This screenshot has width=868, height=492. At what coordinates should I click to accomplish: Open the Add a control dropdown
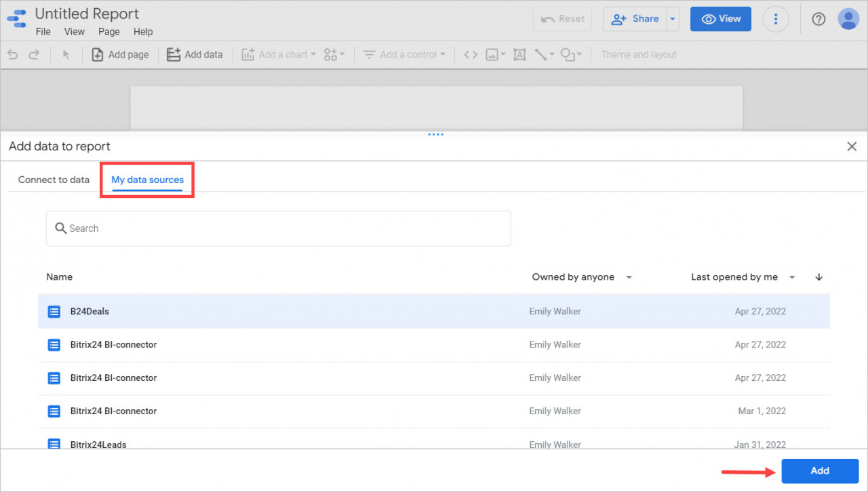pyautogui.click(x=404, y=55)
